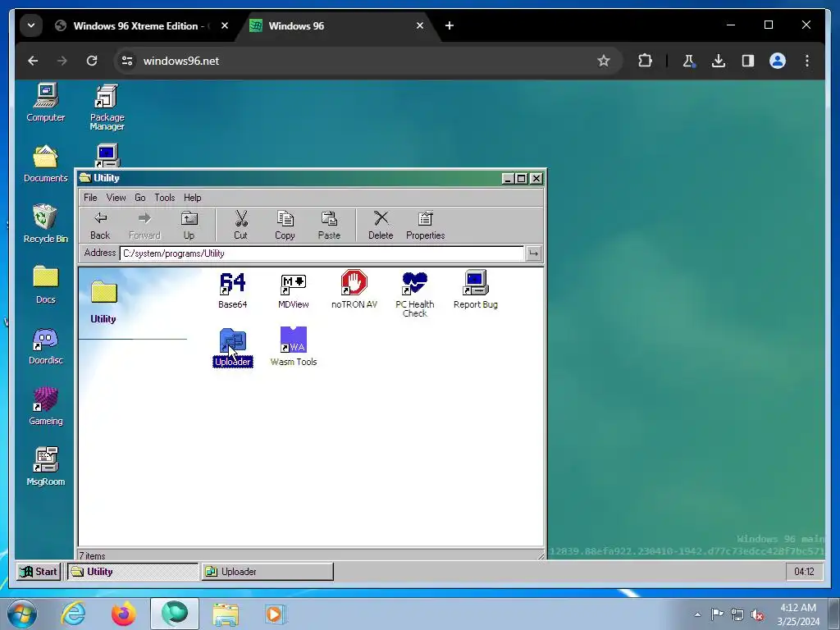Click the '7 items' status bar text

(x=92, y=556)
